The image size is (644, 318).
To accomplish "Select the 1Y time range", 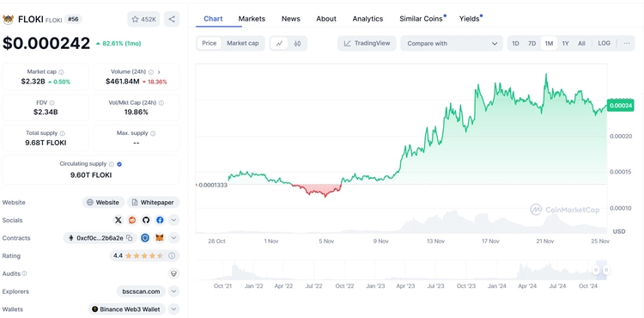I will click(565, 43).
